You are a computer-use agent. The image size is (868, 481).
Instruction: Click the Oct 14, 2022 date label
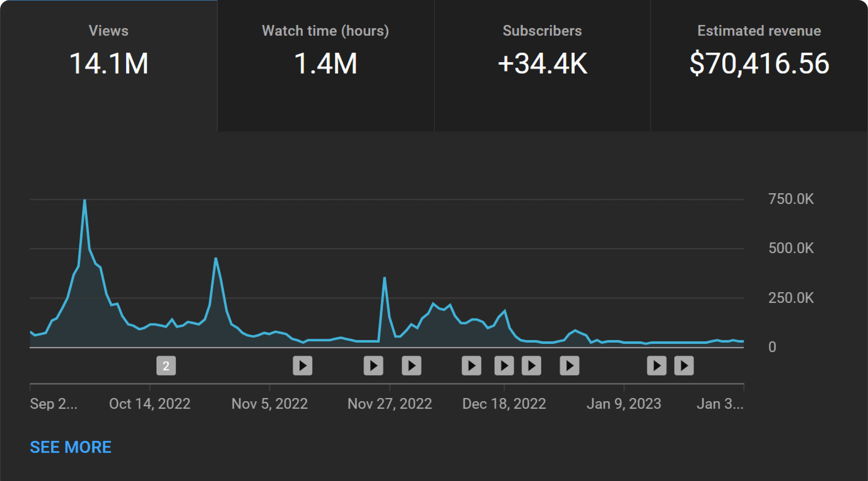[150, 404]
